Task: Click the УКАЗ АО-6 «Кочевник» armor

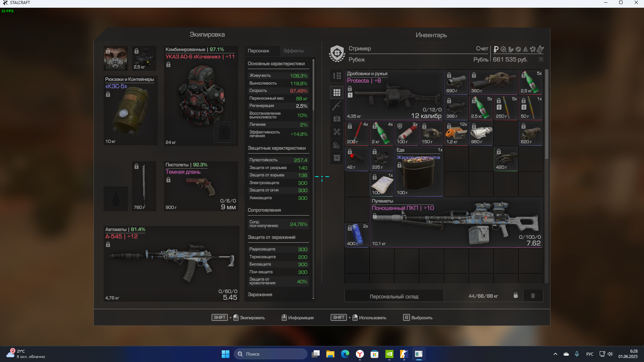Action: tap(201, 96)
